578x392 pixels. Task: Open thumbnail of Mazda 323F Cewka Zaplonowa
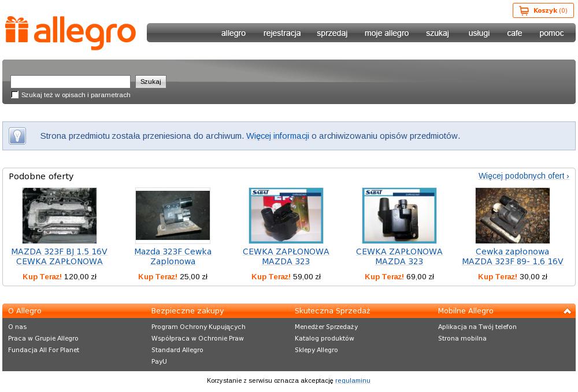click(x=173, y=215)
